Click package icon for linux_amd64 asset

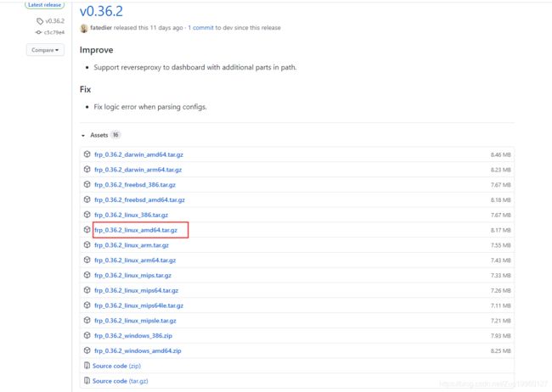87,230
